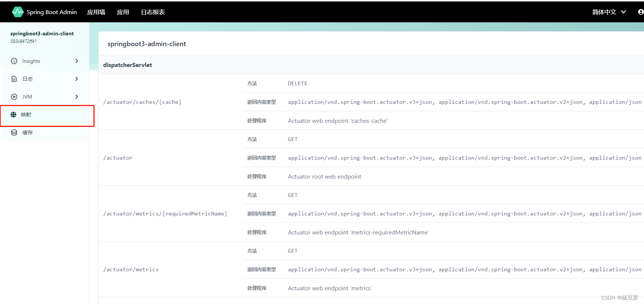Click 方法 label in /actuator/caches/{cache} row

coord(252,83)
